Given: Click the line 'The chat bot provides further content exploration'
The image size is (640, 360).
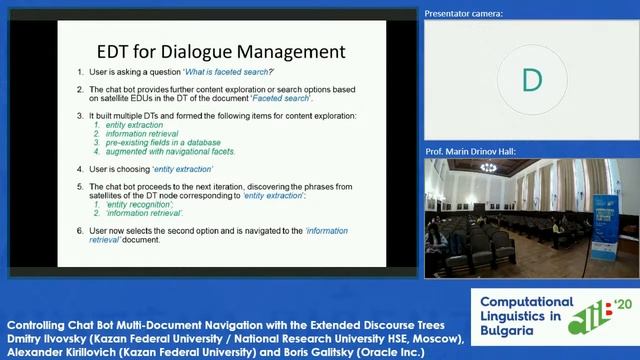Looking at the screenshot, I should point(222,89).
